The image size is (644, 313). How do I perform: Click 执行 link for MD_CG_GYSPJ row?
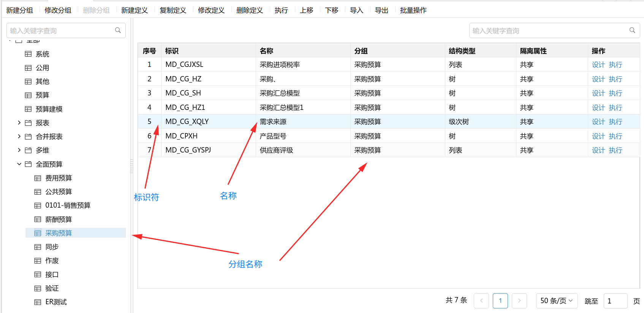[615, 150]
